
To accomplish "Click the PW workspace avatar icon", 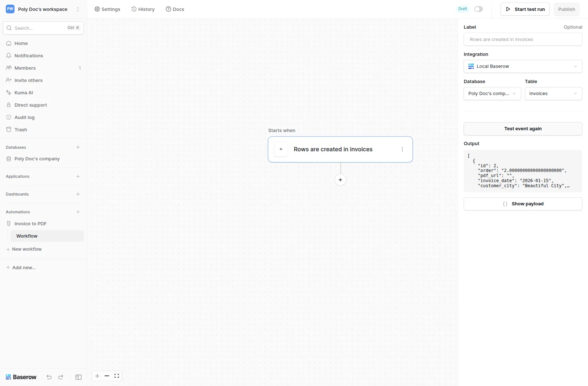I will (x=10, y=9).
